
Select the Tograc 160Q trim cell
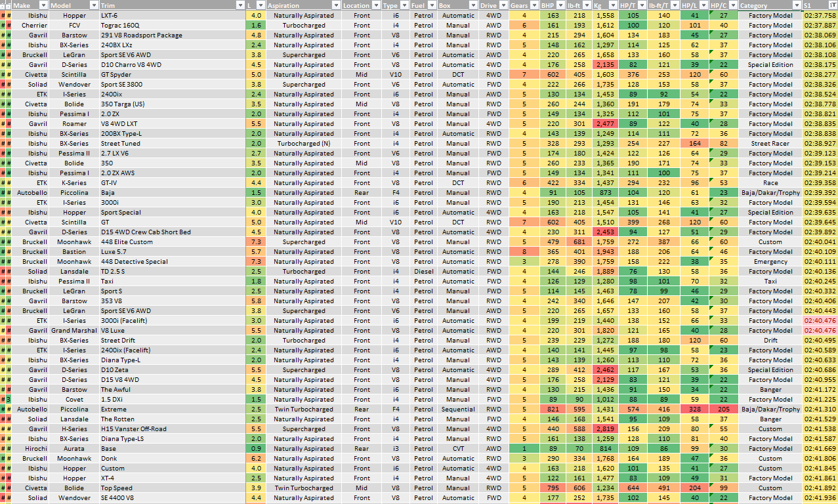[x=173, y=25]
